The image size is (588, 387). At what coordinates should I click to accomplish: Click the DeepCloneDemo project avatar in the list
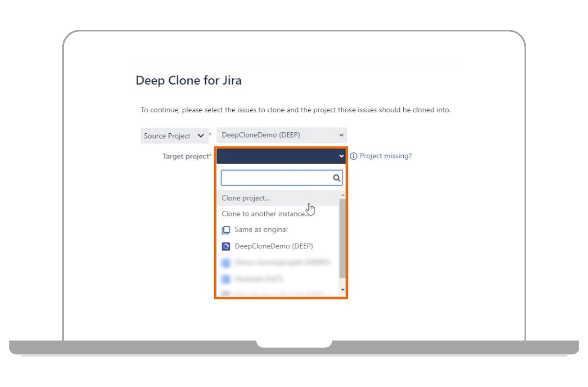tap(226, 246)
